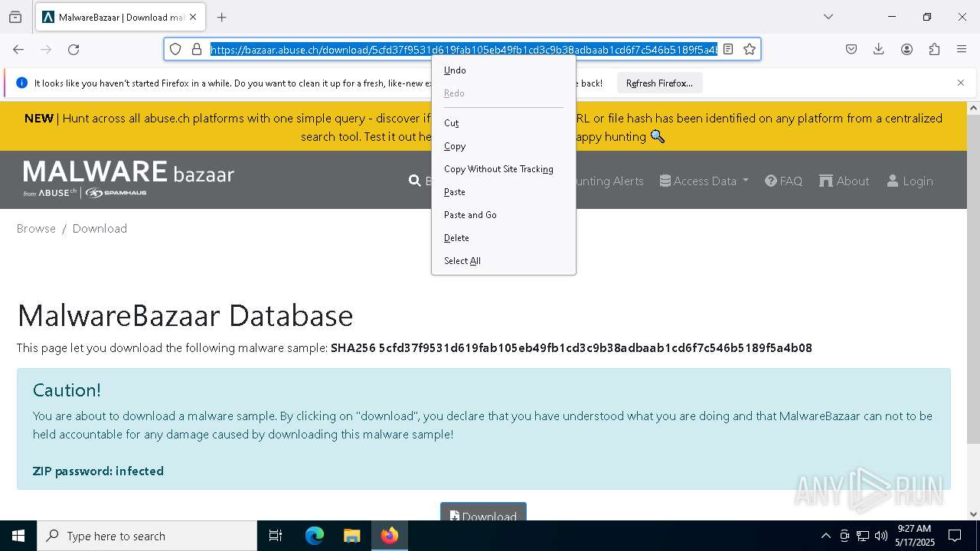
Task: Click the MALWARE bazaar logo
Action: coord(129,178)
